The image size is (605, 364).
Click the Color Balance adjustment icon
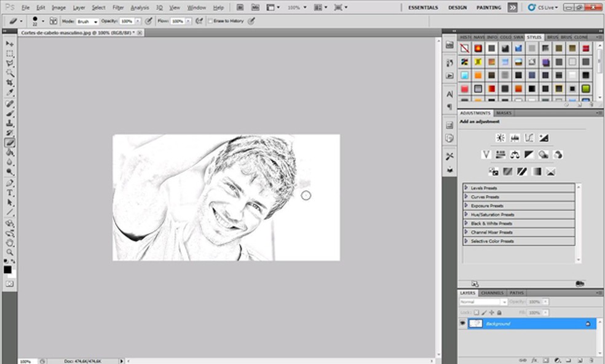click(x=515, y=154)
